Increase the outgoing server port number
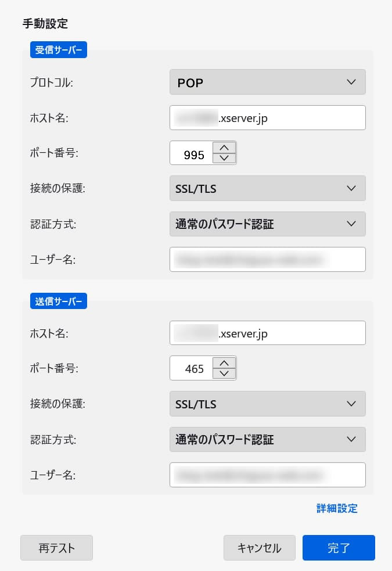The image size is (392, 571). coord(224,363)
